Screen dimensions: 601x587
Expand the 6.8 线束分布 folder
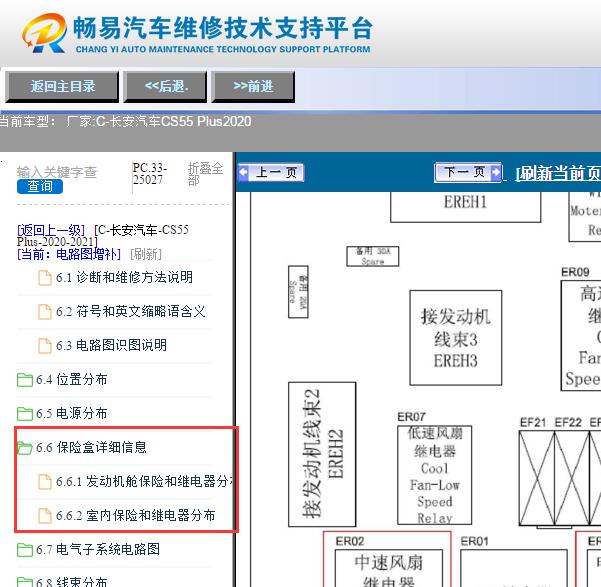click(72, 582)
